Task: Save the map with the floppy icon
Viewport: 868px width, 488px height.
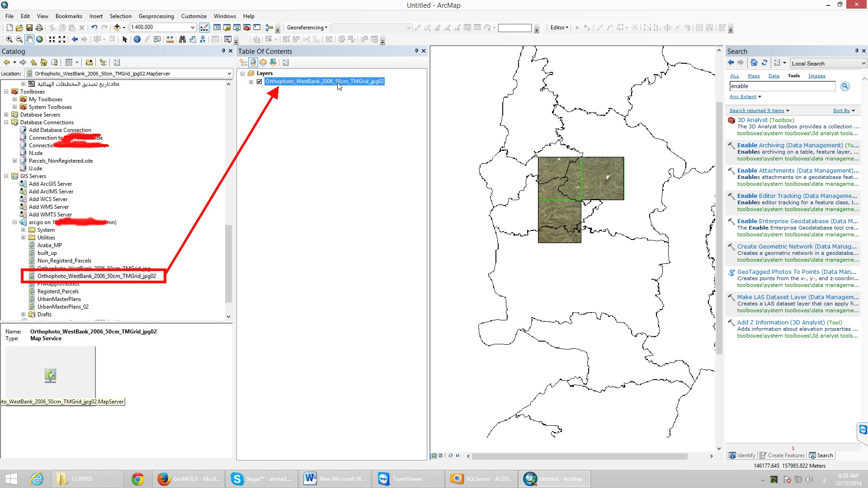Action: click(29, 28)
